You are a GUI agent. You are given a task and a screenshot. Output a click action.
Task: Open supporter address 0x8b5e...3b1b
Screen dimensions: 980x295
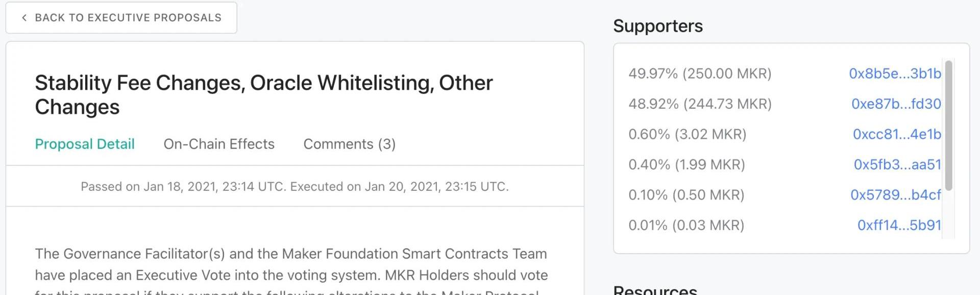click(x=895, y=73)
